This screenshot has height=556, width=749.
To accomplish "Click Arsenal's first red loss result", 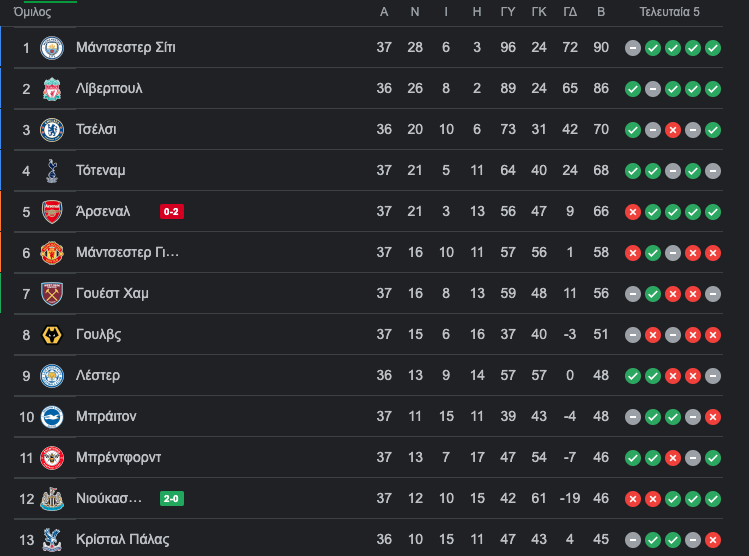I will click(633, 212).
